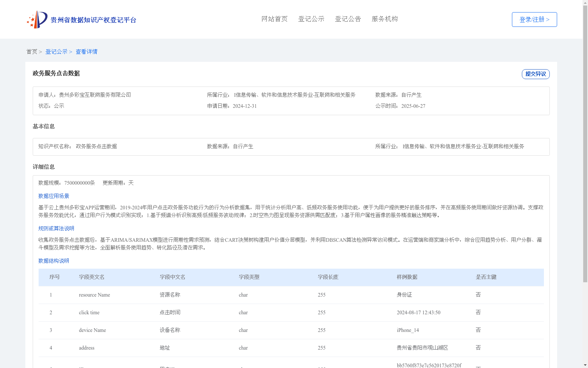Click 基本信息 section heading
The image size is (588, 368).
pos(44,126)
